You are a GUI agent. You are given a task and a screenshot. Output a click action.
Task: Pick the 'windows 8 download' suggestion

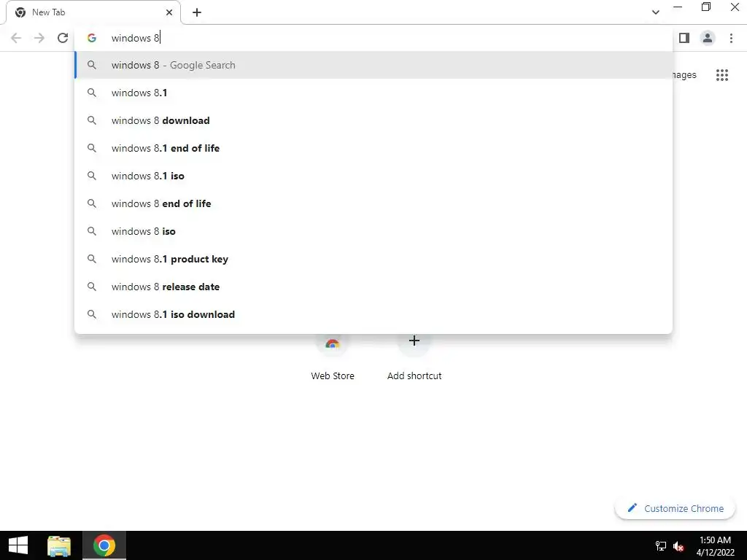(x=373, y=120)
